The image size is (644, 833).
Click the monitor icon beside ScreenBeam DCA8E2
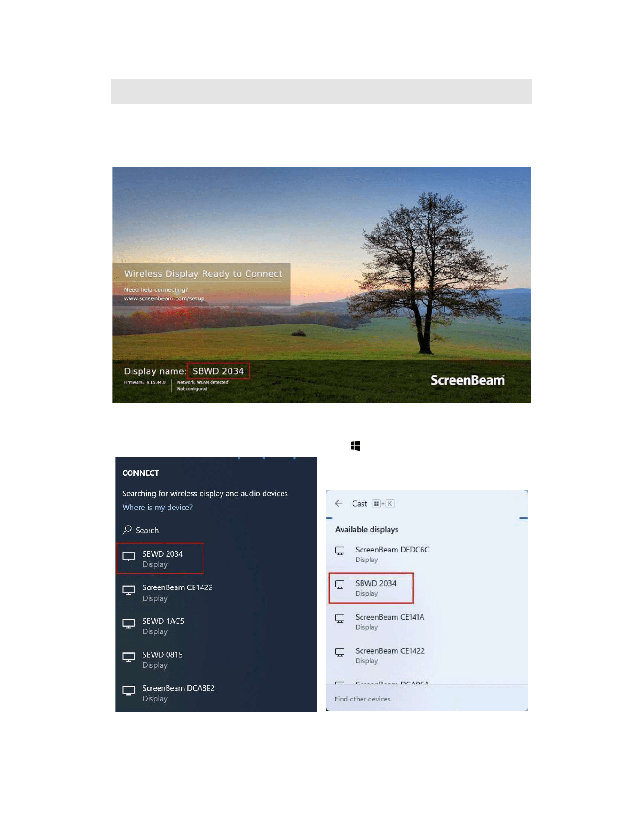[x=129, y=691]
